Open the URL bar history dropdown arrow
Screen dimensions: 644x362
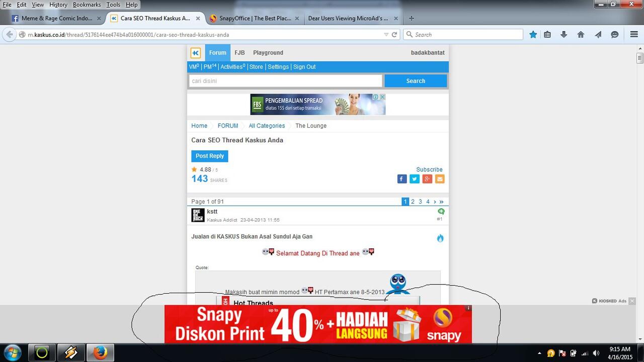(386, 35)
